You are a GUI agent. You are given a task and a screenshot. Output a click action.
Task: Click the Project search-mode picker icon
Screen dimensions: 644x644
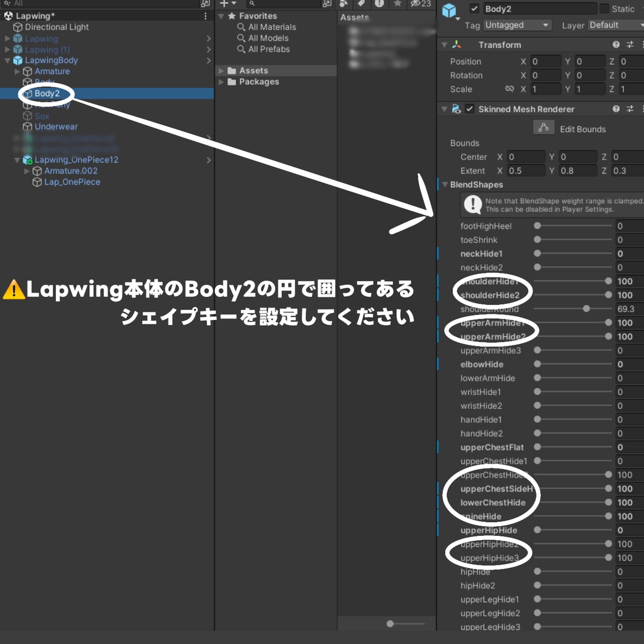tap(327, 4)
